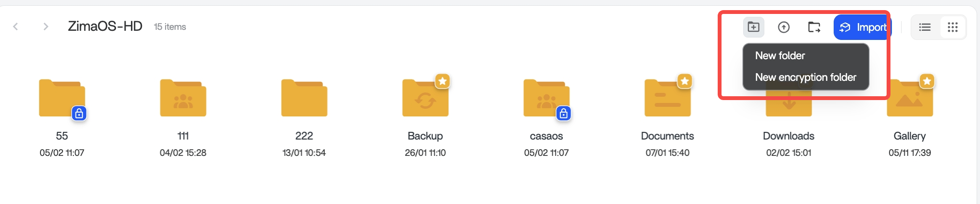Choose New encryption folder option

(805, 77)
